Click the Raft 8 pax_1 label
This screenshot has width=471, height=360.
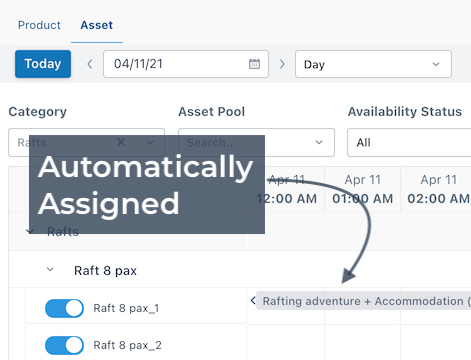click(126, 308)
